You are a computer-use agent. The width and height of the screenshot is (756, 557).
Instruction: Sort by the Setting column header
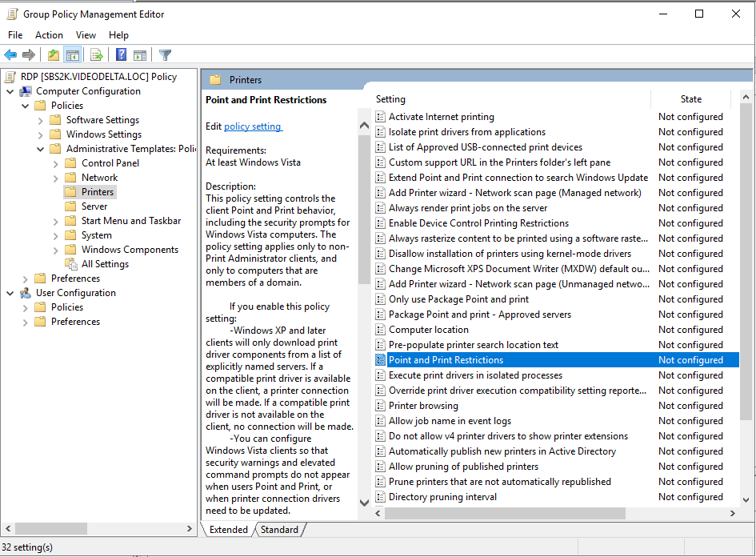point(511,99)
